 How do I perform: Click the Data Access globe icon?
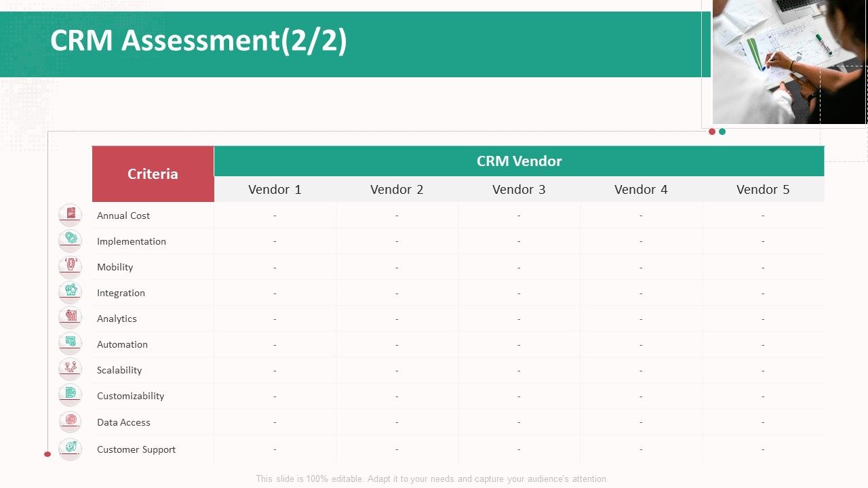[70, 420]
